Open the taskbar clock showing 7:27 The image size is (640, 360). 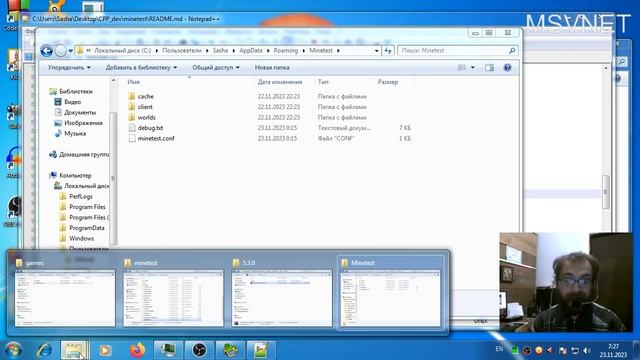coord(613,351)
